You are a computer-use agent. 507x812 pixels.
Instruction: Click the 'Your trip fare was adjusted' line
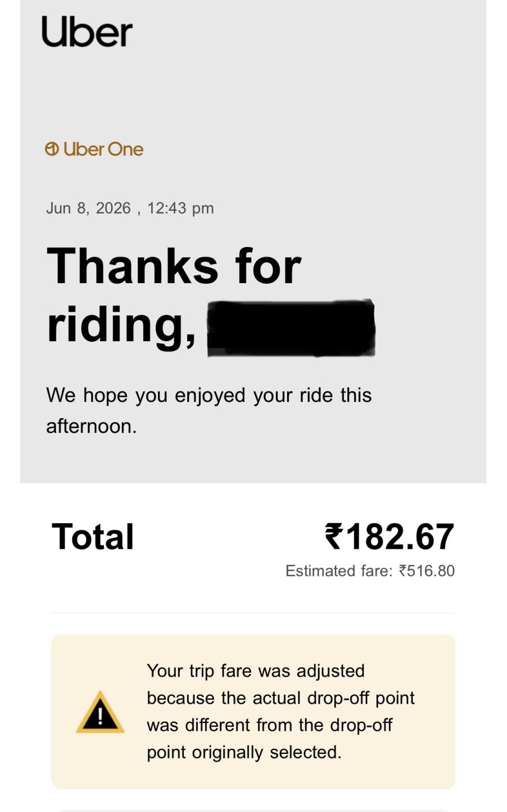(256, 671)
